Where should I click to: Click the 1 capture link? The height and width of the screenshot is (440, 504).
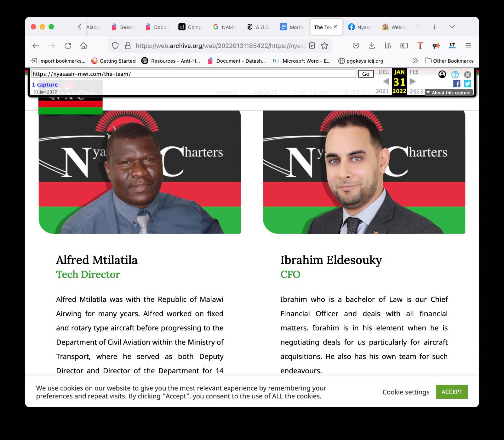coord(45,84)
